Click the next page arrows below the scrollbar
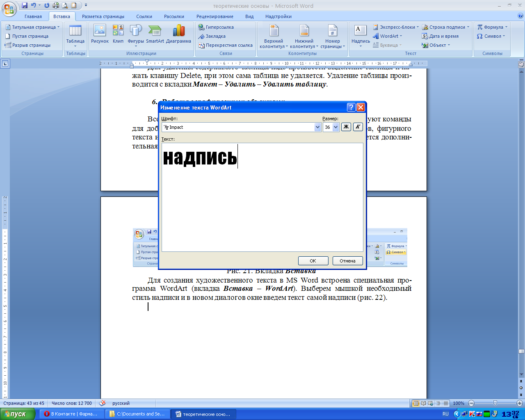525x420 pixels. coord(521,394)
